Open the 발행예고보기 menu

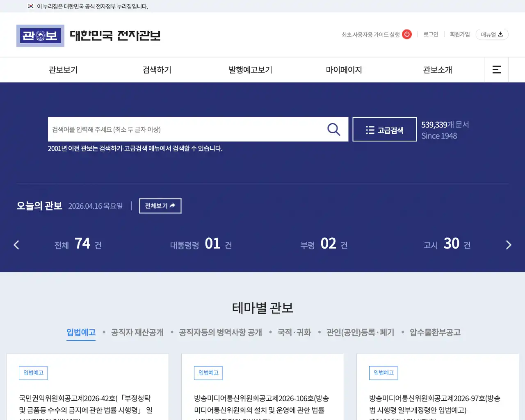[x=250, y=70]
